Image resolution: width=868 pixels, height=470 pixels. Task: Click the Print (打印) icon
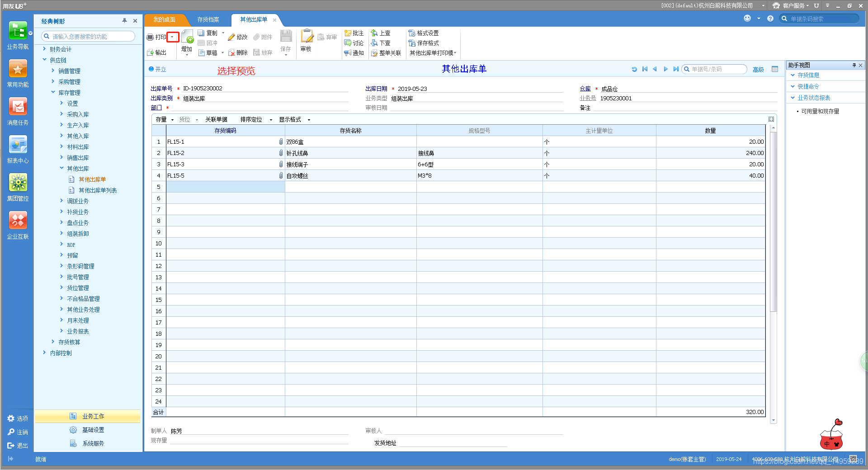pos(151,38)
